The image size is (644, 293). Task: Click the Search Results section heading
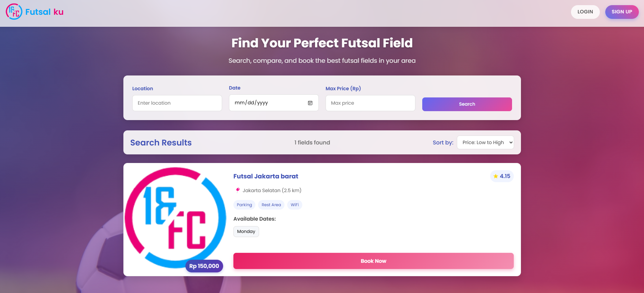tap(160, 142)
